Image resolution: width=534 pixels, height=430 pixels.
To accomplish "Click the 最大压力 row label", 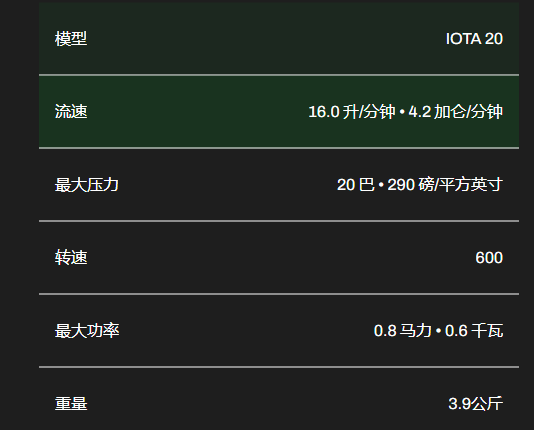I will click(87, 185).
